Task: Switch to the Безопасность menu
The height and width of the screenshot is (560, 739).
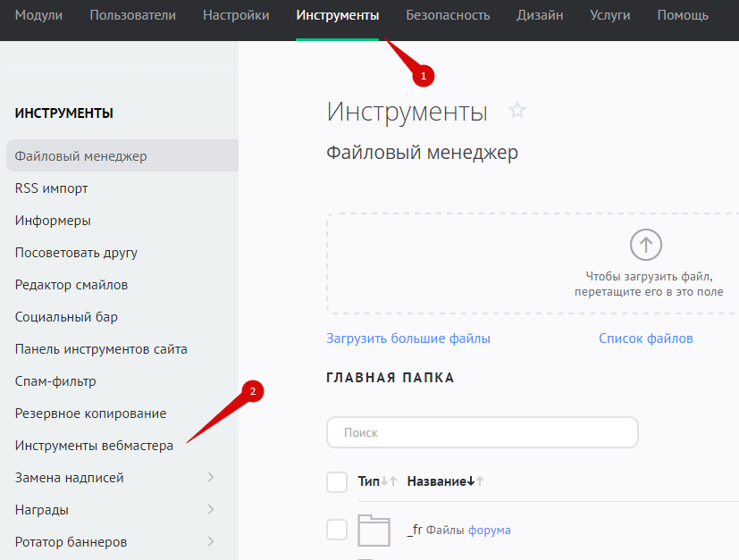Action: coord(448,15)
